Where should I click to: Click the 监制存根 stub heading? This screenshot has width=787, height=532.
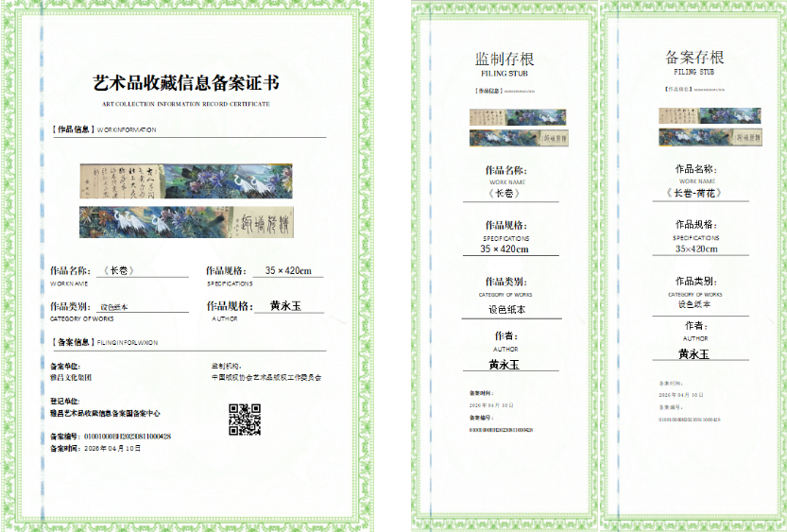click(505, 59)
